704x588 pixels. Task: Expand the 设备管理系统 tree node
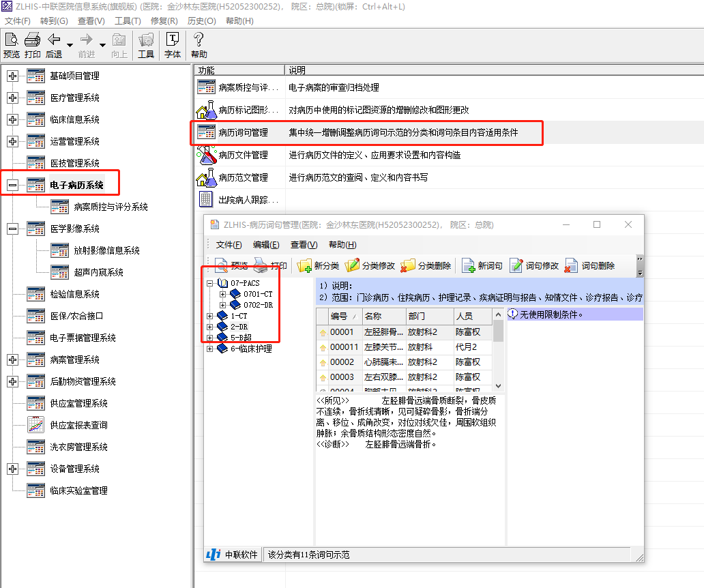(12, 469)
